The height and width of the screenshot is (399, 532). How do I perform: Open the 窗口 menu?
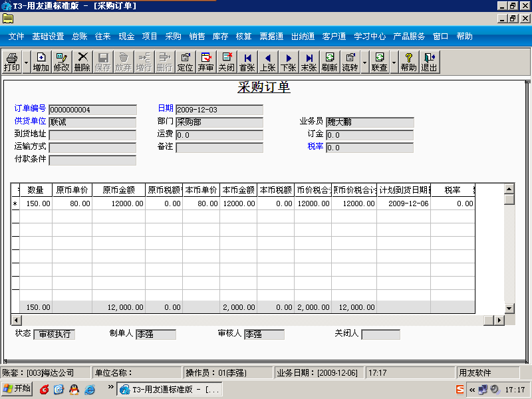point(441,37)
